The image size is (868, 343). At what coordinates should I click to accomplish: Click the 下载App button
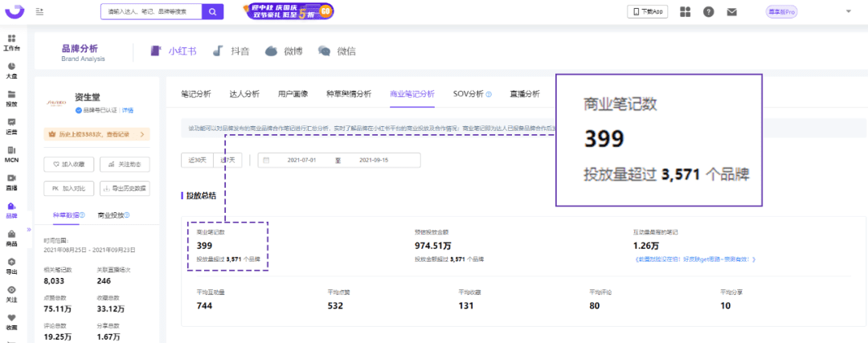(x=647, y=11)
